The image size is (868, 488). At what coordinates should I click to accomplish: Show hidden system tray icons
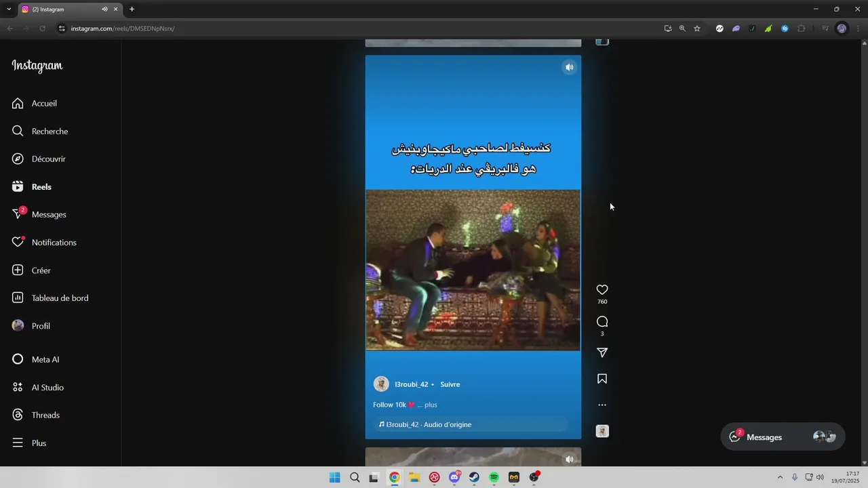(780, 477)
